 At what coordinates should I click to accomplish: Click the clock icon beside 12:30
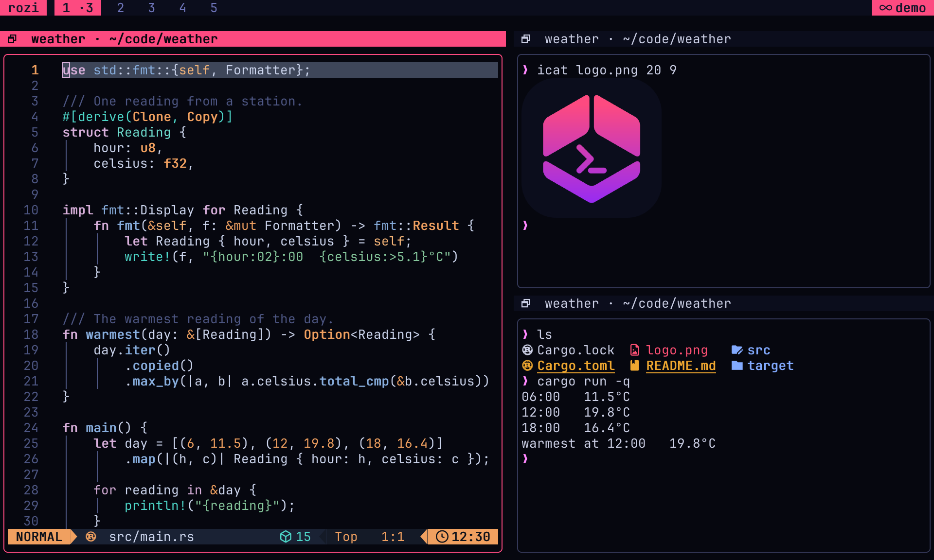(x=442, y=537)
